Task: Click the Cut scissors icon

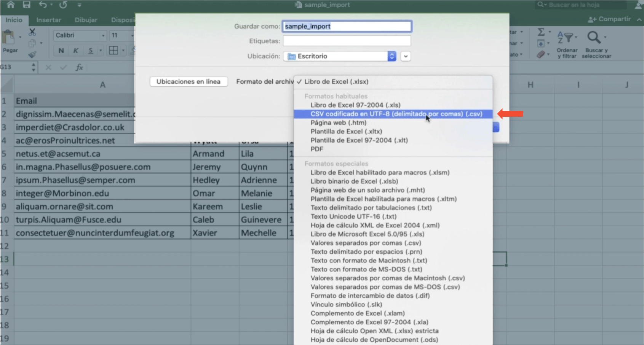Action: (x=32, y=32)
